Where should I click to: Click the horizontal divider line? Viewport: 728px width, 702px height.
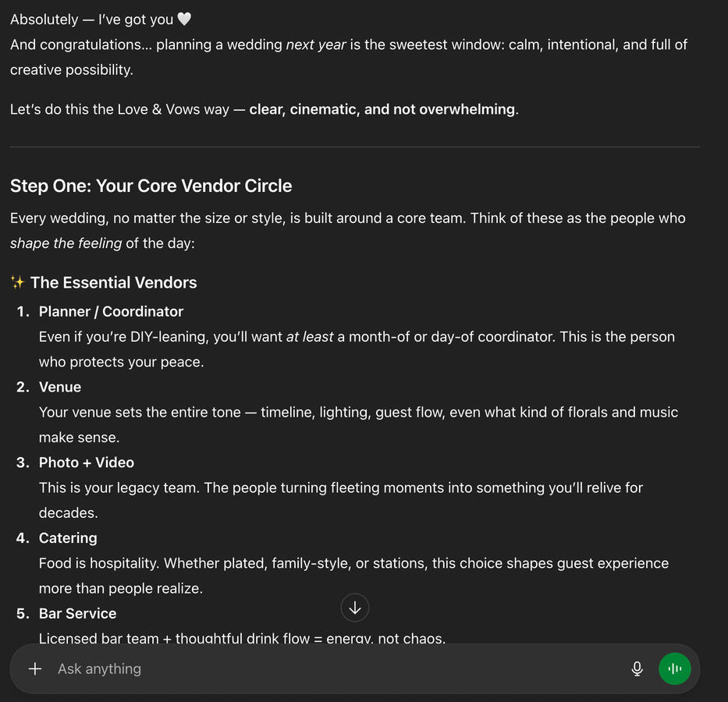(355, 147)
